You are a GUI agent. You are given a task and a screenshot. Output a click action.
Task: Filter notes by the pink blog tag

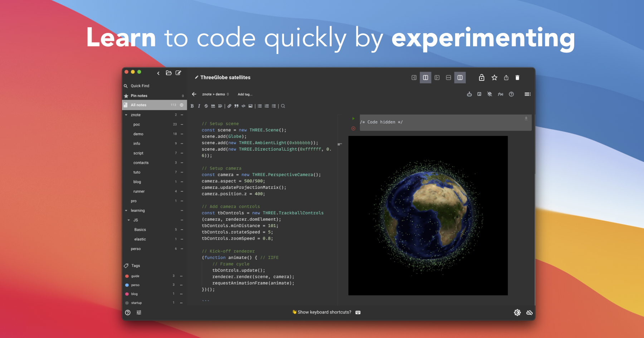pos(134,294)
